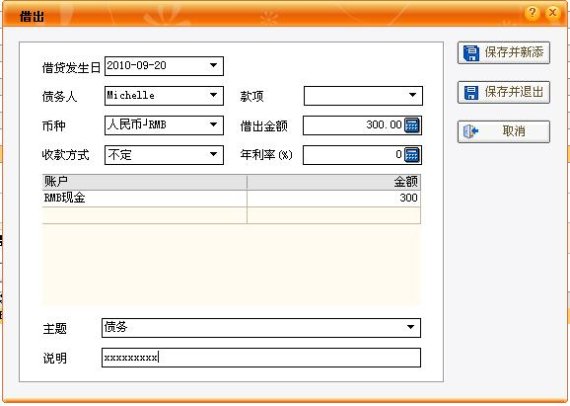Click the 账户 column header
Screen dimensions: 570x406
(x=145, y=182)
